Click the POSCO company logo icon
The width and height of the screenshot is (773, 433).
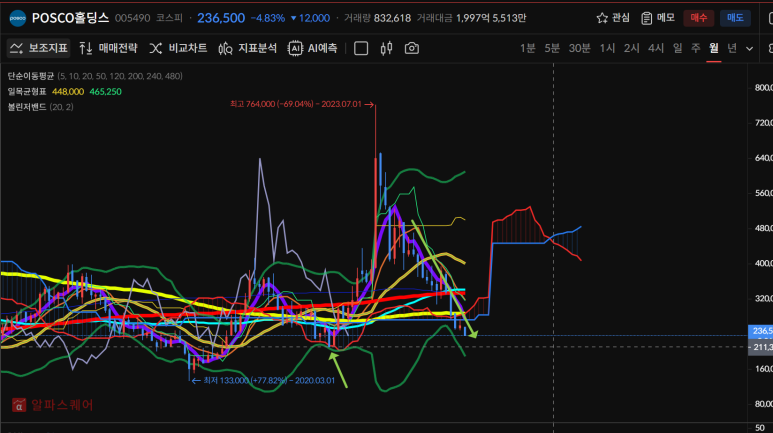click(x=18, y=18)
